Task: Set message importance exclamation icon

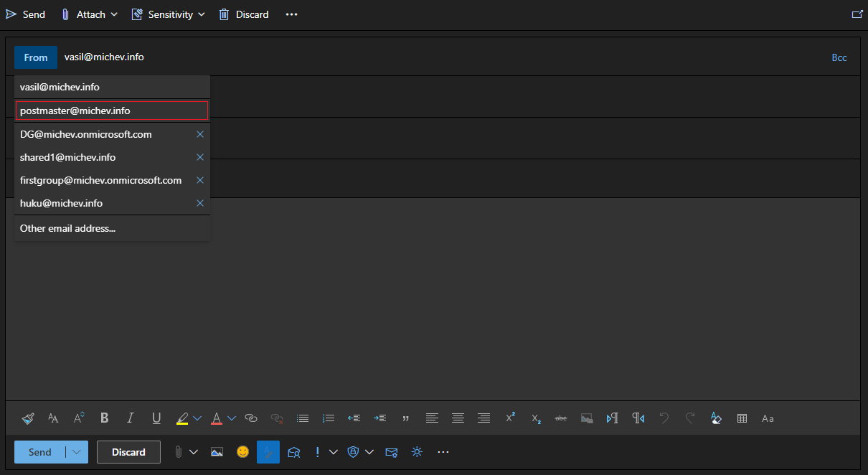Action: (317, 452)
